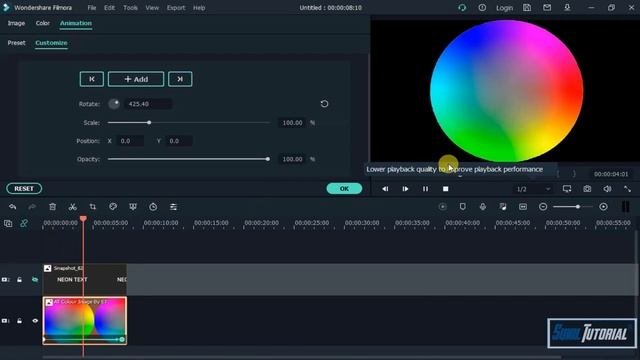This screenshot has width=640, height=360.
Task: Hide the colour image track
Action: (35, 321)
